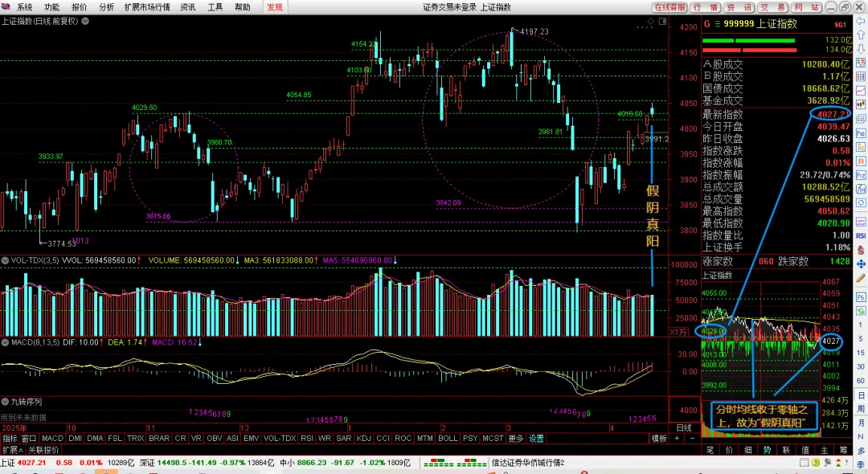Select the blue four-way move tool icon

pos(861,264)
